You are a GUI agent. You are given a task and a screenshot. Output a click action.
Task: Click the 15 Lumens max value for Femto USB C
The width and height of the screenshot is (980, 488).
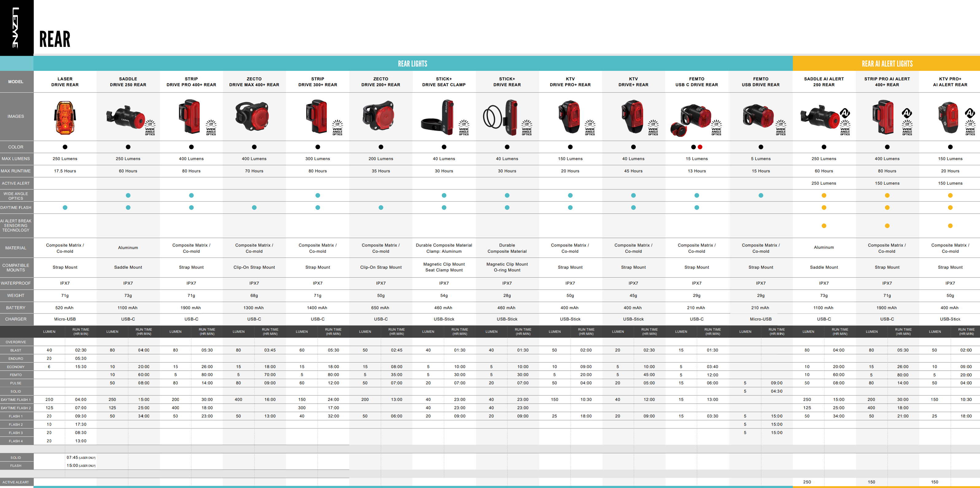pos(696,159)
